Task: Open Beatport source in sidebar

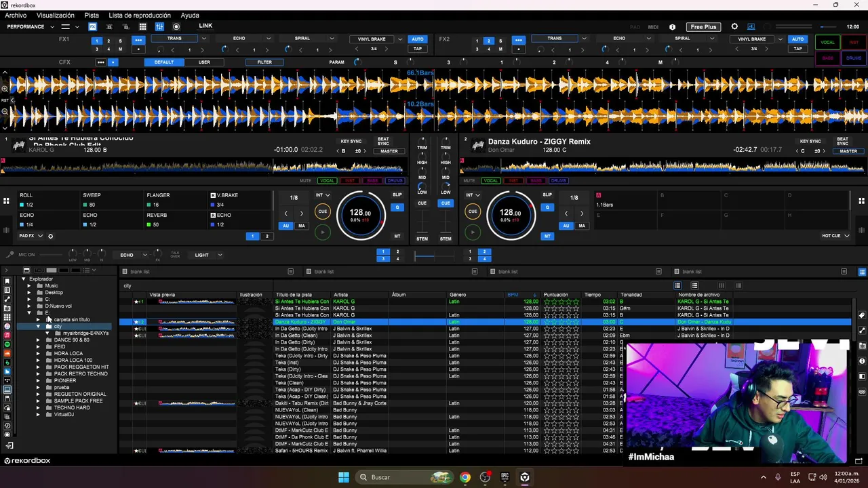Action: [7, 363]
